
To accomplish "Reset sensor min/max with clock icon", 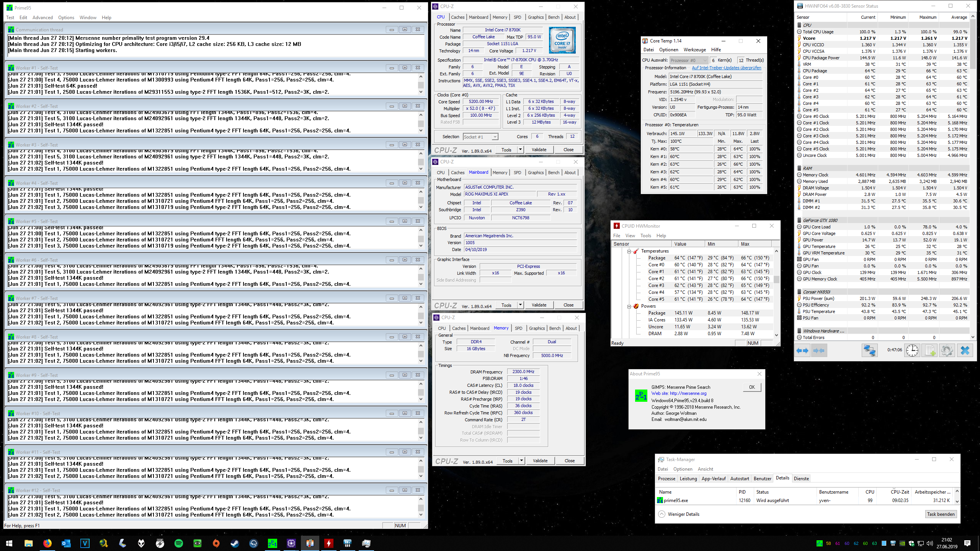I will click(912, 350).
